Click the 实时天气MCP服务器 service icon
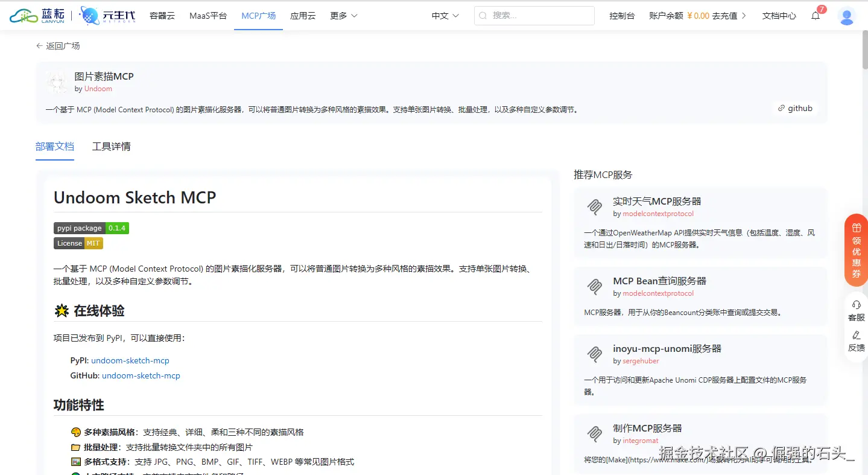868x475 pixels. [x=594, y=206]
